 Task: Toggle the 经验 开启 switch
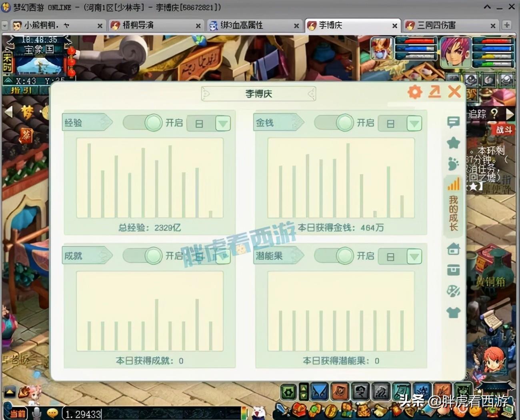tap(142, 123)
